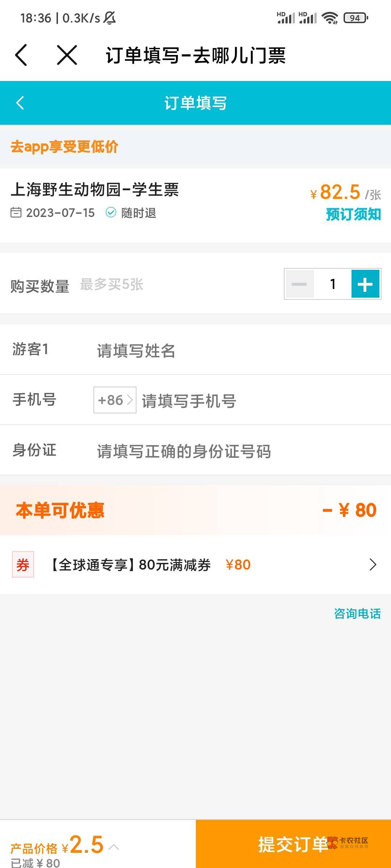The image size is (391, 868).
Task: Increase ticket quantity with plus button
Action: tap(365, 284)
